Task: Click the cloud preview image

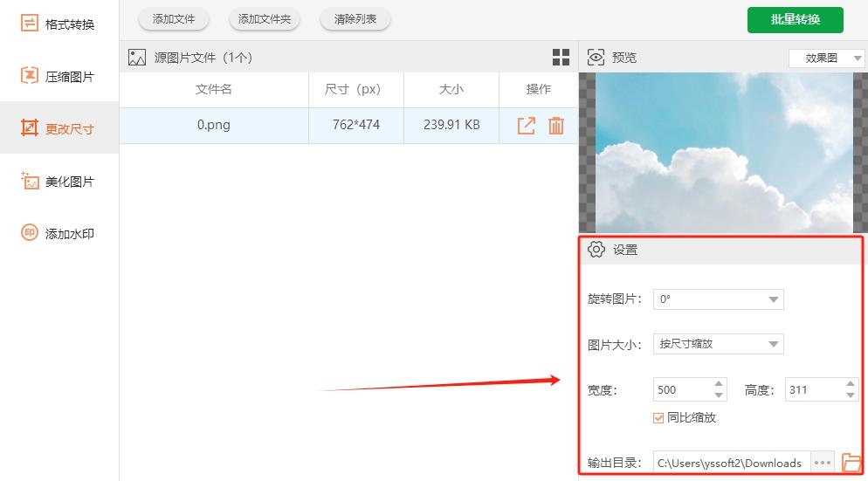Action: (x=724, y=152)
